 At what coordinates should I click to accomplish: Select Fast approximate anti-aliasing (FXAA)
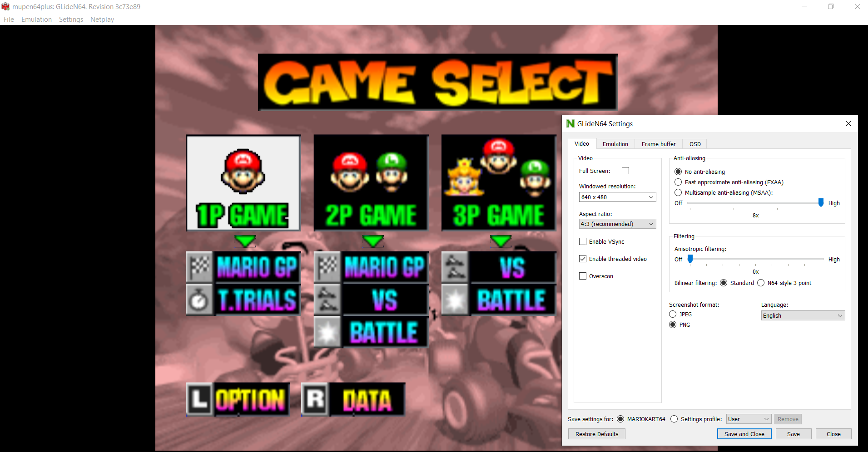pyautogui.click(x=678, y=182)
